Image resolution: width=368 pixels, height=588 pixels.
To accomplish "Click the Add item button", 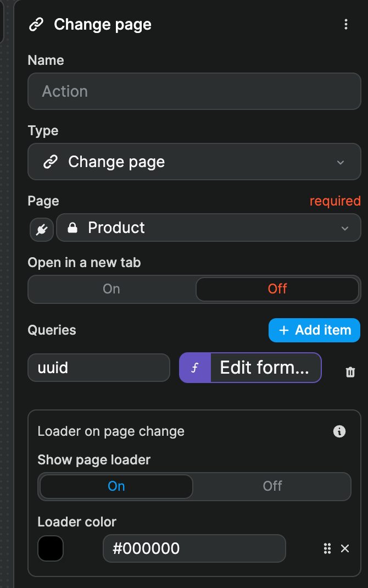I will point(314,330).
